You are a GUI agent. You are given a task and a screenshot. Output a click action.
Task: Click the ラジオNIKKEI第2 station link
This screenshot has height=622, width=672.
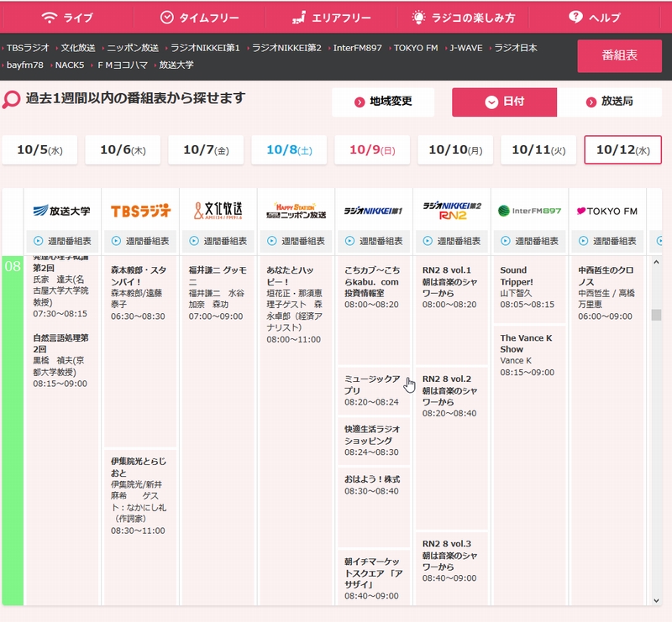286,48
